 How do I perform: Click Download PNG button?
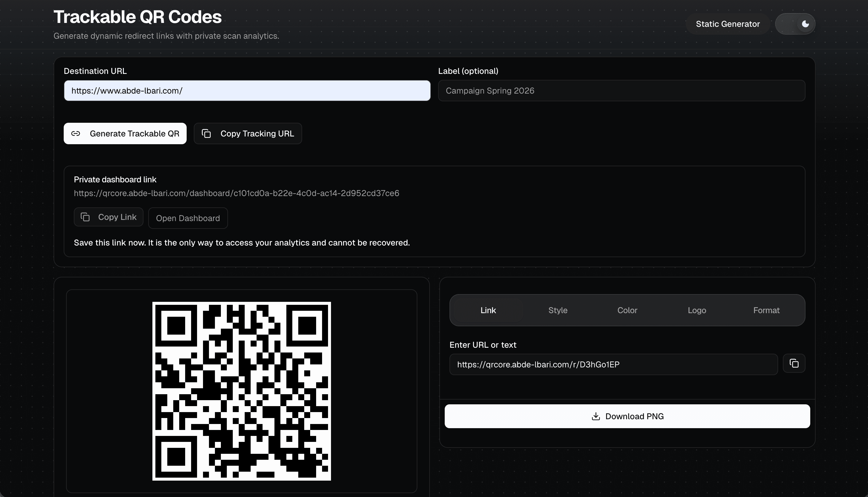(x=627, y=416)
